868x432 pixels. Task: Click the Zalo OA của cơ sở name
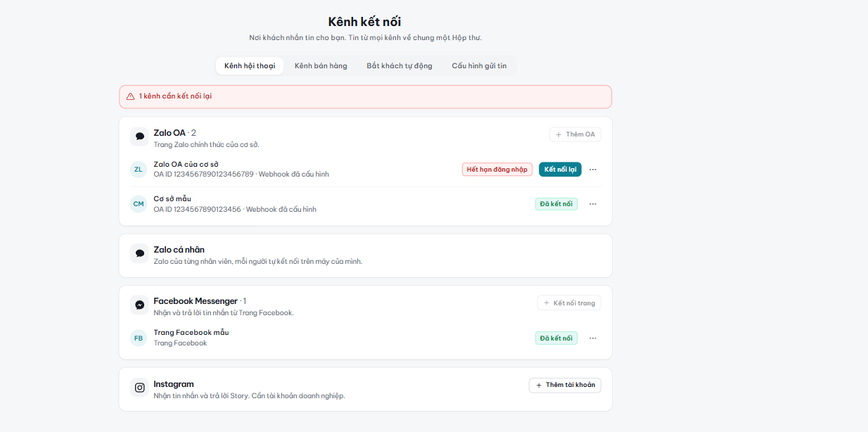click(186, 165)
